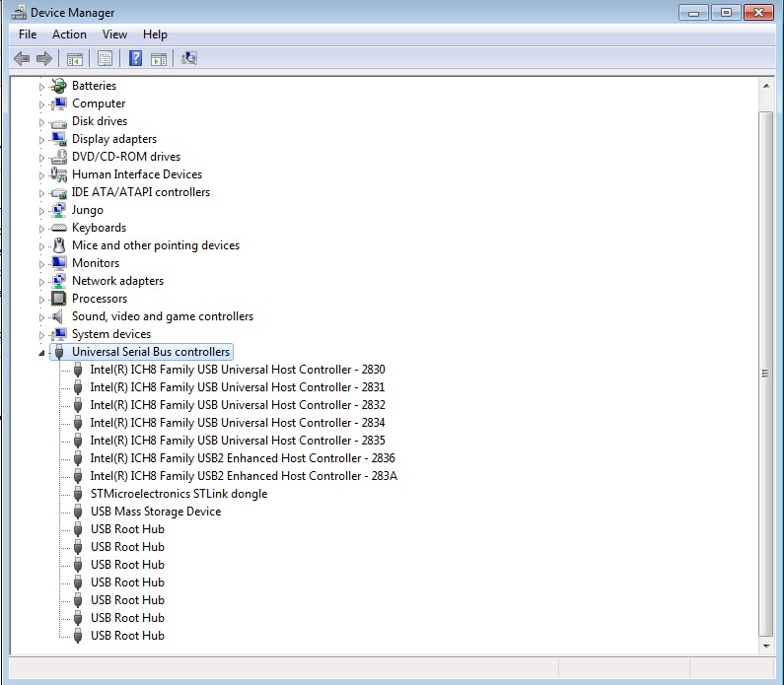This screenshot has height=685, width=784.
Task: Expand Sound, video and game controllers
Action: 41,317
